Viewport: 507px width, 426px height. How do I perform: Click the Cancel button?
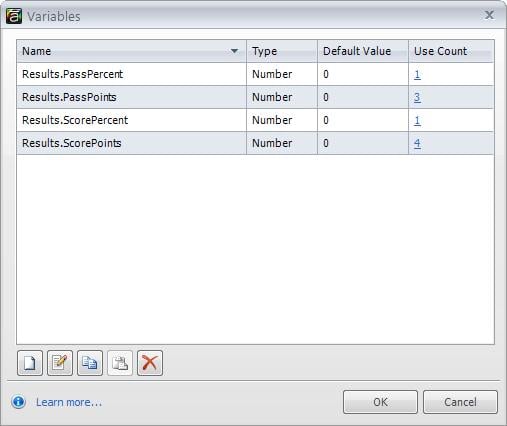[x=460, y=402]
